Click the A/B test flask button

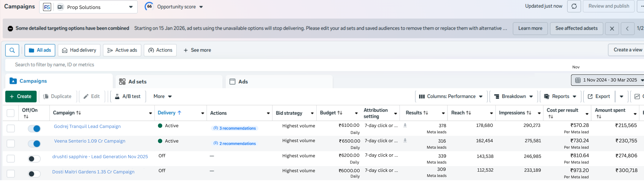(x=128, y=96)
